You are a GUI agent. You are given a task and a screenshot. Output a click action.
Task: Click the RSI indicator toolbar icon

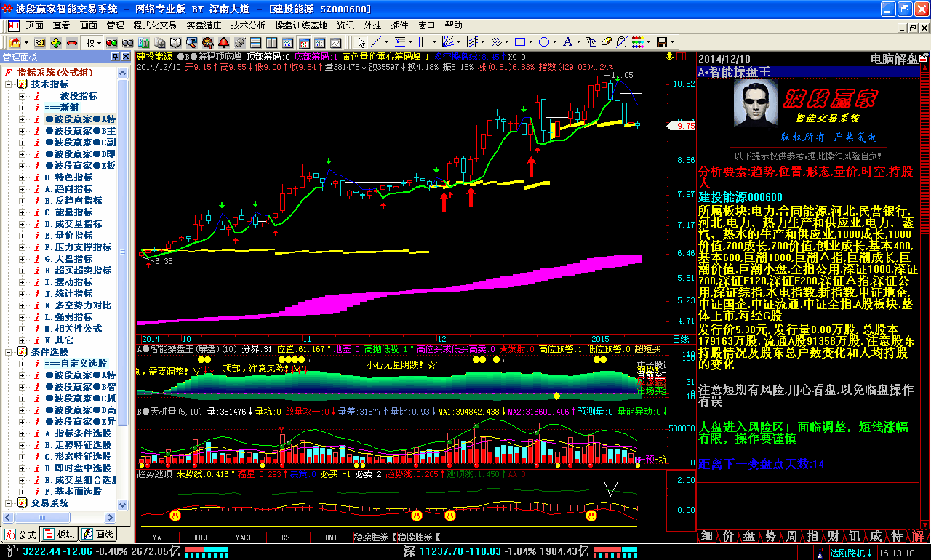[39, 42]
